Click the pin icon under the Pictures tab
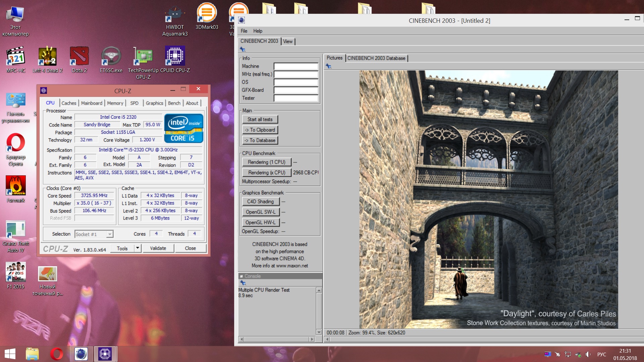 [328, 66]
